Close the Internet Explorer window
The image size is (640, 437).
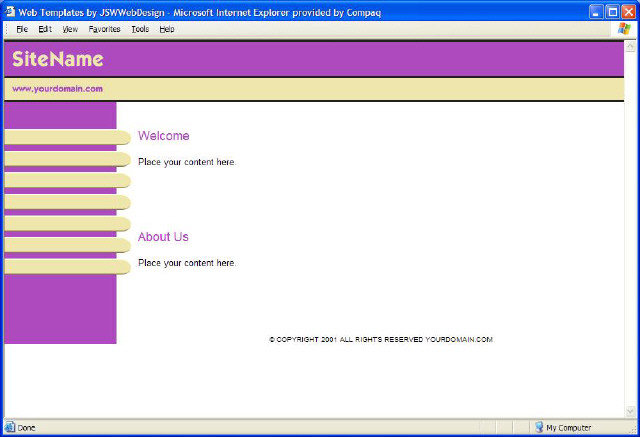coord(628,11)
